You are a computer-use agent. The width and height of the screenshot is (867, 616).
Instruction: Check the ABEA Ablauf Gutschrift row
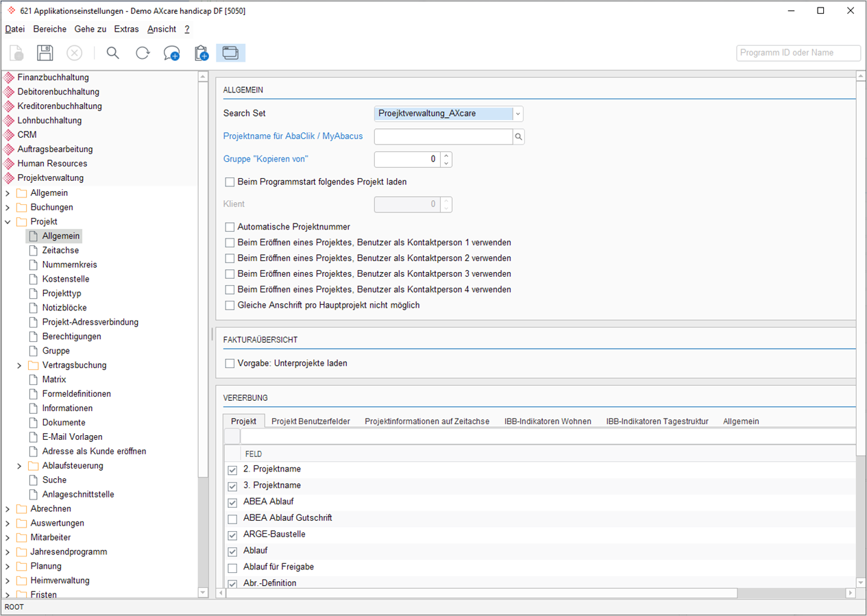tap(232, 519)
